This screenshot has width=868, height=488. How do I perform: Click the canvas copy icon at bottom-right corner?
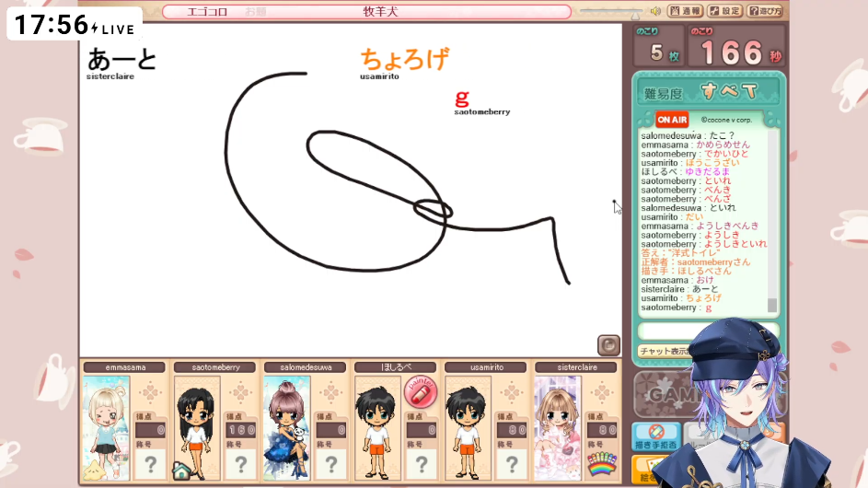[x=608, y=345]
